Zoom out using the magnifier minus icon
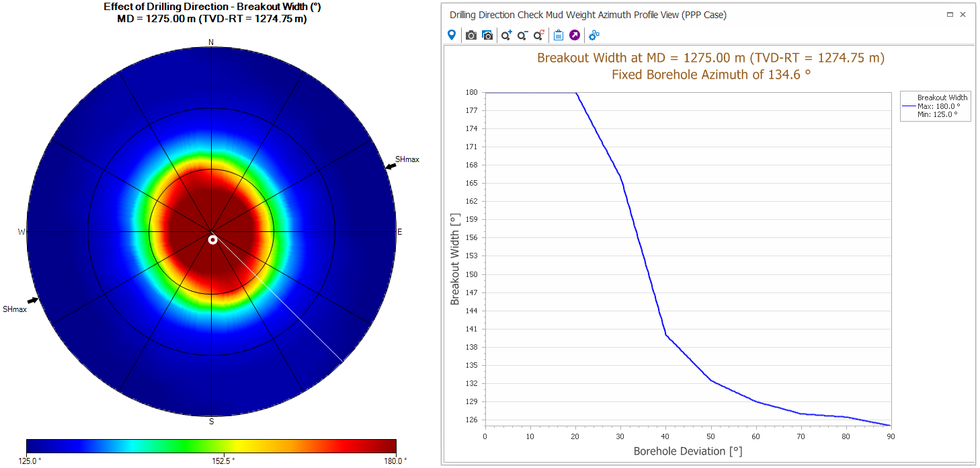Image resolution: width=980 pixels, height=468 pixels. click(x=522, y=35)
